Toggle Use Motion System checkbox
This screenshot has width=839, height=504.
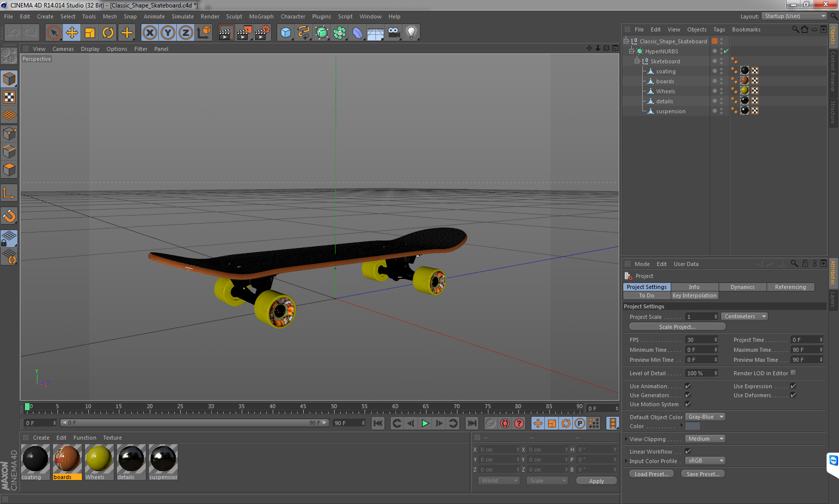[x=688, y=404]
